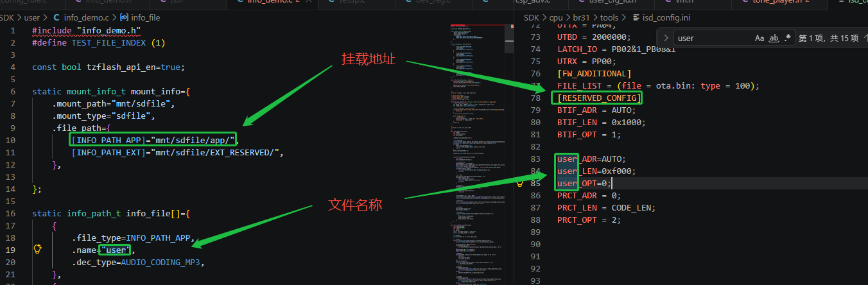Click the C file icon in breadcrumb
Viewport: 868px width, 285px height.
tap(56, 18)
